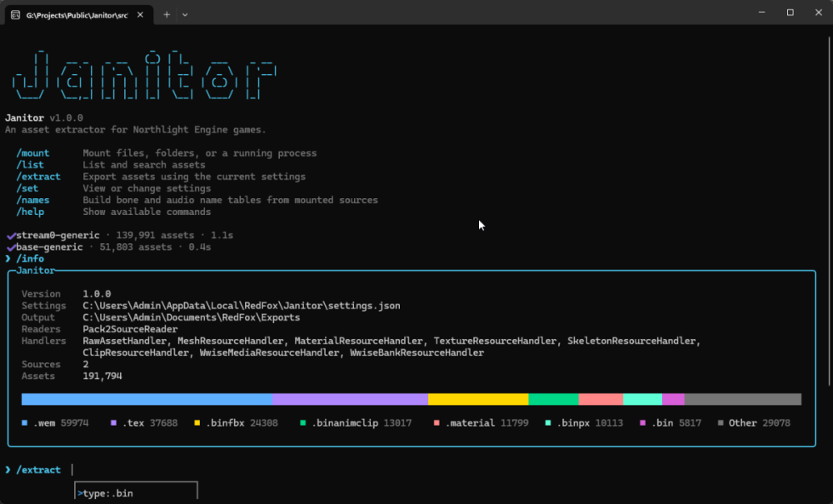The image size is (833, 504).
Task: Click the magenta .bin bar segment
Action: (674, 399)
